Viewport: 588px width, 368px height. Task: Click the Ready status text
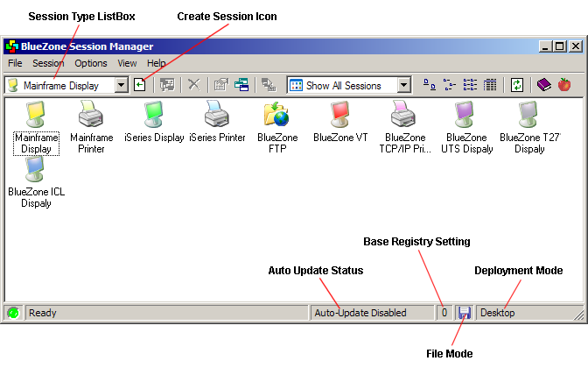point(42,313)
